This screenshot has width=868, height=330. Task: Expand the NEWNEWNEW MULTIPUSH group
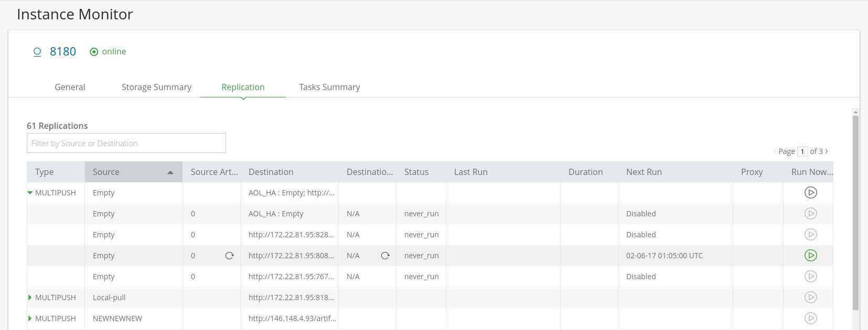pyautogui.click(x=30, y=318)
